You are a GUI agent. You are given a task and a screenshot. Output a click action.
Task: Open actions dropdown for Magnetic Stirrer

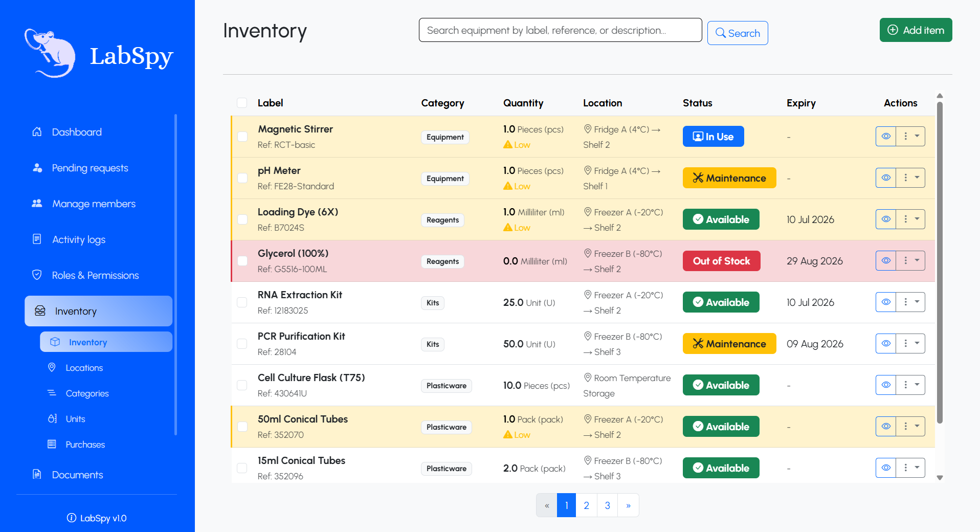tap(910, 136)
